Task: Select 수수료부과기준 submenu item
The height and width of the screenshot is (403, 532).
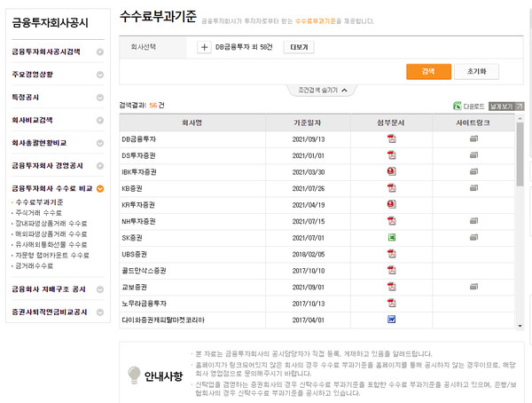Action: pyautogui.click(x=39, y=202)
